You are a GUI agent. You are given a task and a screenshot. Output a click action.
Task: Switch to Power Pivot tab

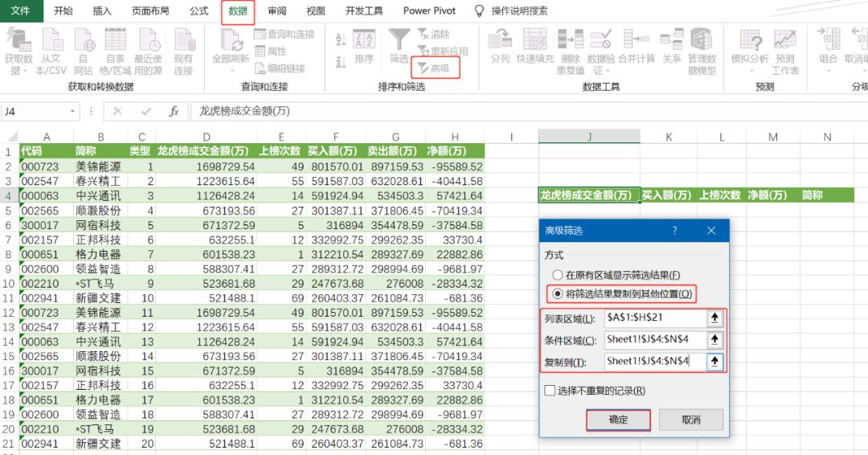[x=429, y=10]
